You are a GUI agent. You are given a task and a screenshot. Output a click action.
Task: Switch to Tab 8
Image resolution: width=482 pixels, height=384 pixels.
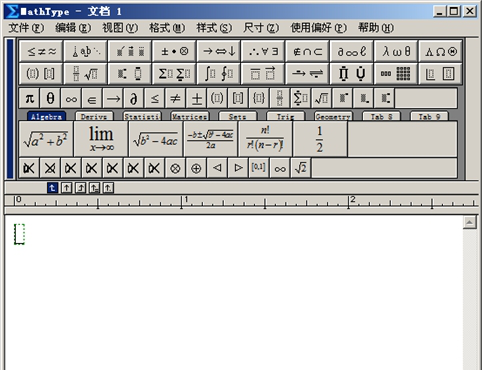(381, 116)
